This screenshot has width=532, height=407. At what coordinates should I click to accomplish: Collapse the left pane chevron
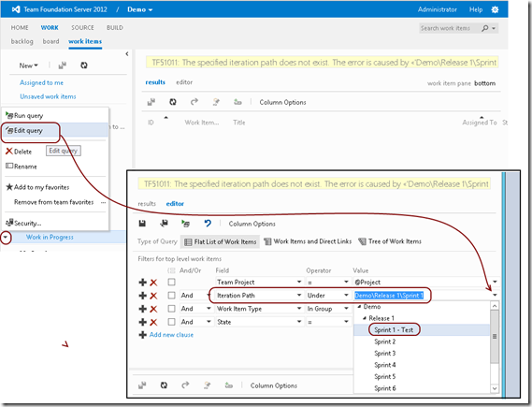click(127, 53)
